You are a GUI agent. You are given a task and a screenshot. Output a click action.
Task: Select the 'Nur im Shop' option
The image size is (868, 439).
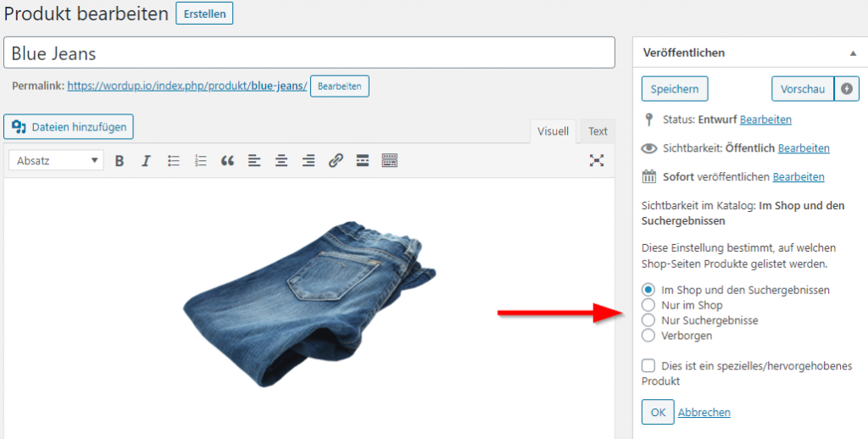pos(648,305)
